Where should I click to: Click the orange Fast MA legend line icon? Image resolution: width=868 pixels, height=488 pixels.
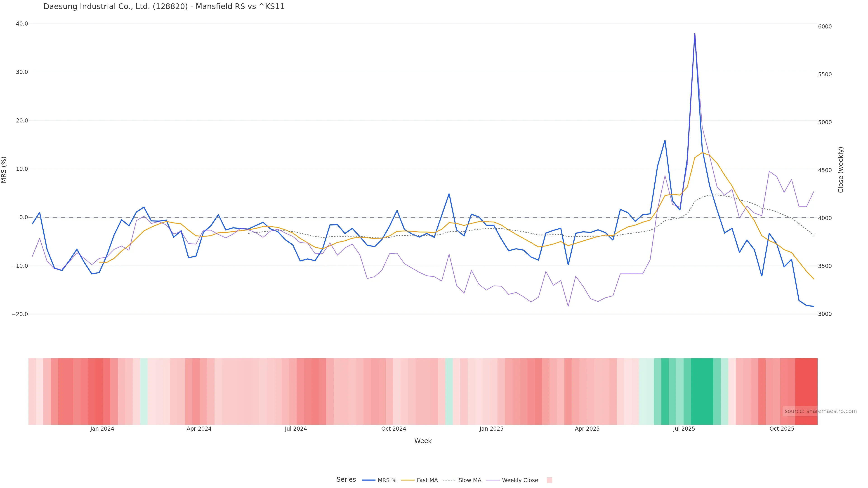pos(408,480)
